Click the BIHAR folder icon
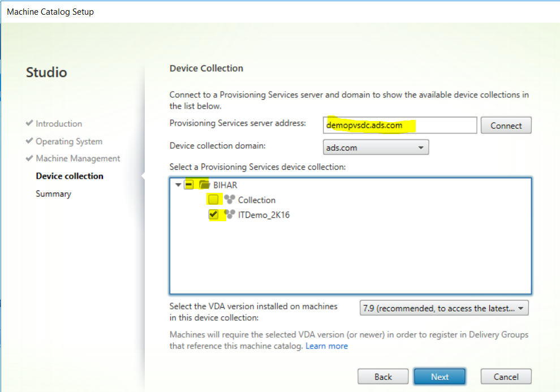Screen dimensions: 560x392 204,184
